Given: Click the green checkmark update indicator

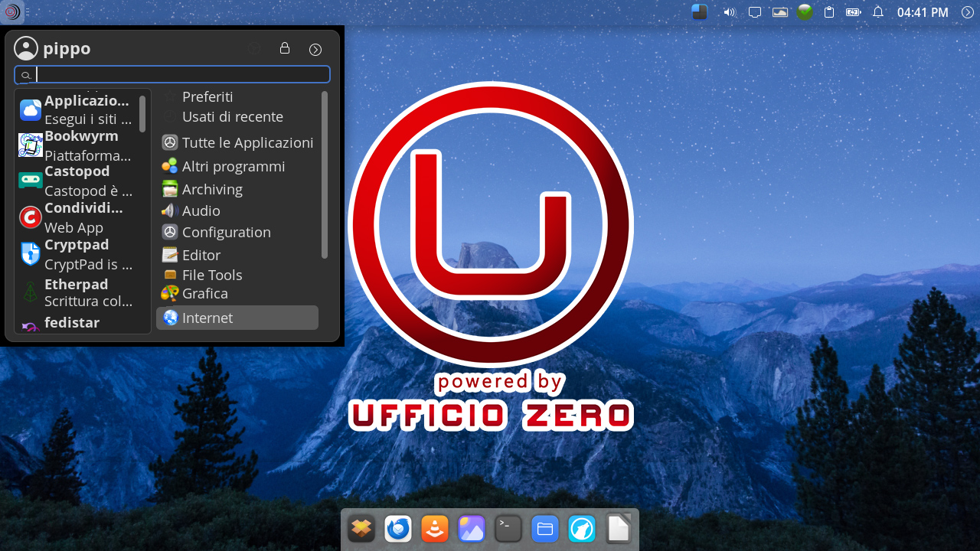Looking at the screenshot, I should (x=805, y=12).
